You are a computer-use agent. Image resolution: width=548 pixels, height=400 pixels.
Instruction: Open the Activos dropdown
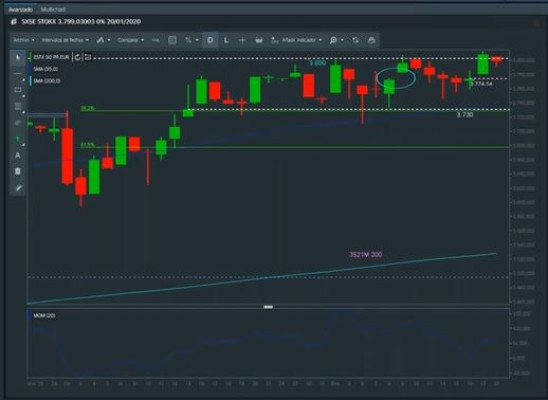pos(24,40)
